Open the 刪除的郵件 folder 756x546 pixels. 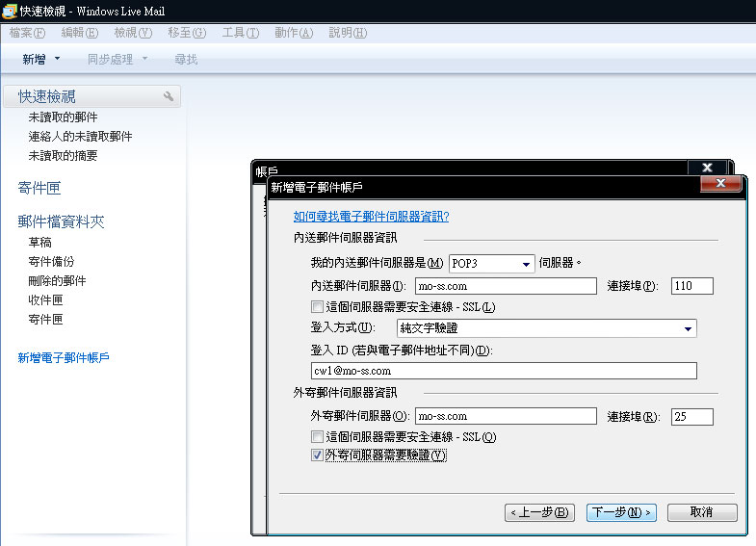pos(57,280)
